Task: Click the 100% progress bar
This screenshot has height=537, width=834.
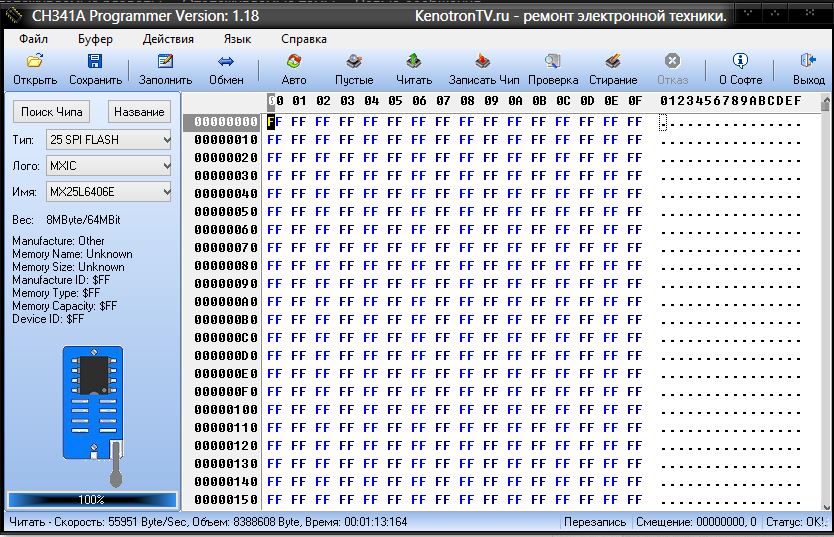Action: click(92, 499)
